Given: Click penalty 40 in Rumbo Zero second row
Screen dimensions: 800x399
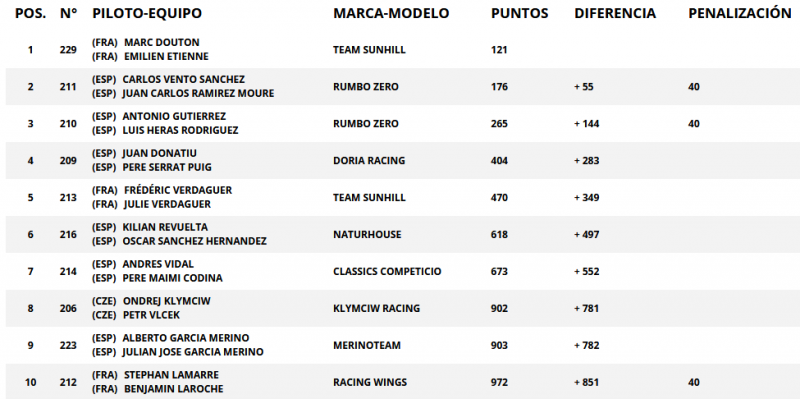Looking at the screenshot, I should [x=694, y=124].
